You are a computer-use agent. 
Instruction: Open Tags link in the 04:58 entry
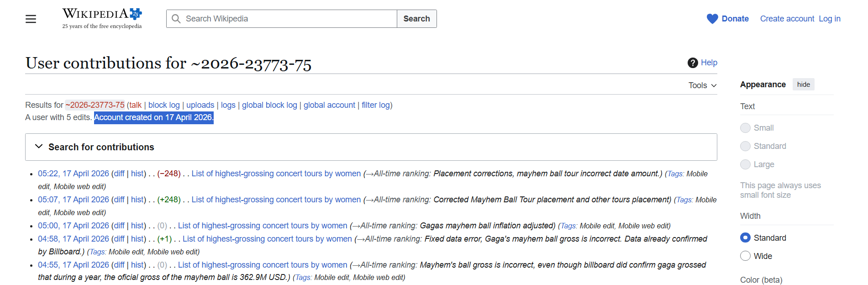[97, 252]
